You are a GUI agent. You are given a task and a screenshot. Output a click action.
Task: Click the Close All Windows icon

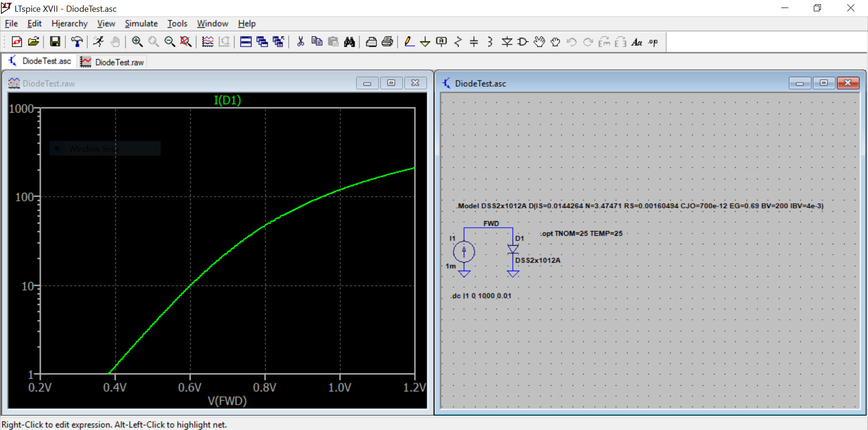(x=278, y=42)
